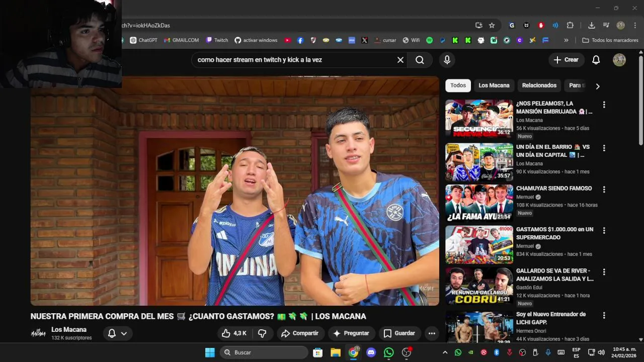The image size is (644, 362).
Task: Select the Los Macana filter chip
Action: point(494,85)
